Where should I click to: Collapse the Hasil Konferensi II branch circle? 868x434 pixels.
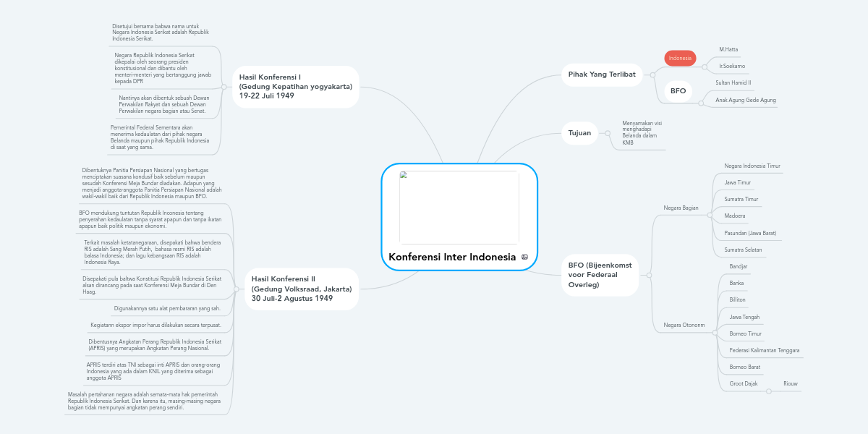237,289
